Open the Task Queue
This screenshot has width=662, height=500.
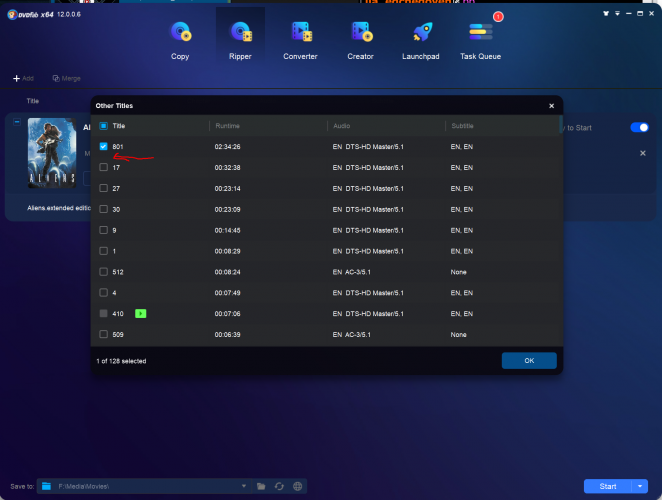[x=482, y=40]
